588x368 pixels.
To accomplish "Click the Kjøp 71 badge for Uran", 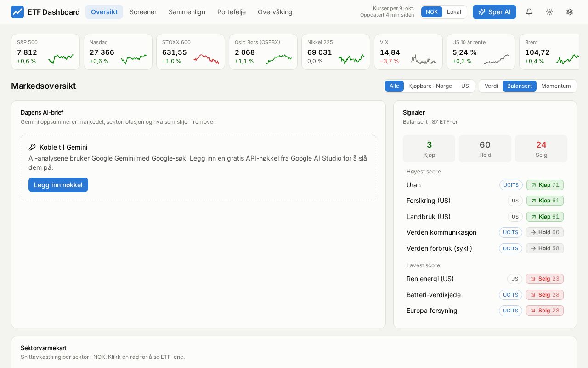I will (x=545, y=185).
